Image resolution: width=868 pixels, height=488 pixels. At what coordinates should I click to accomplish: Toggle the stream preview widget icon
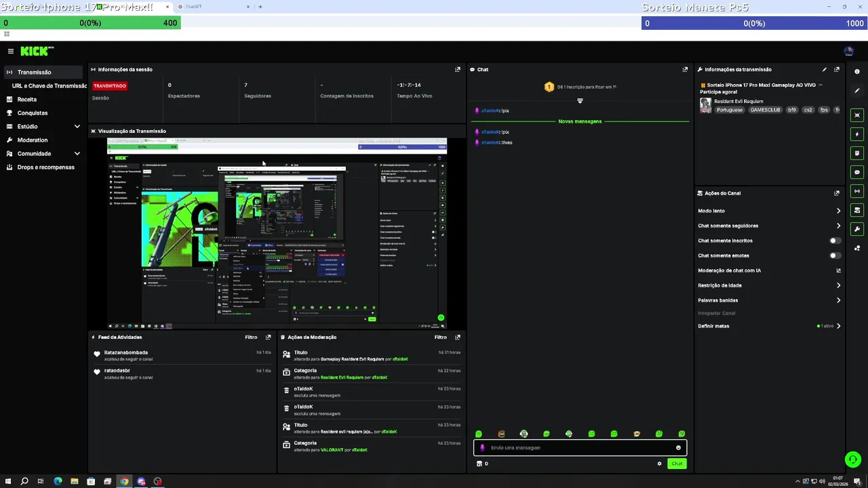coord(857,115)
